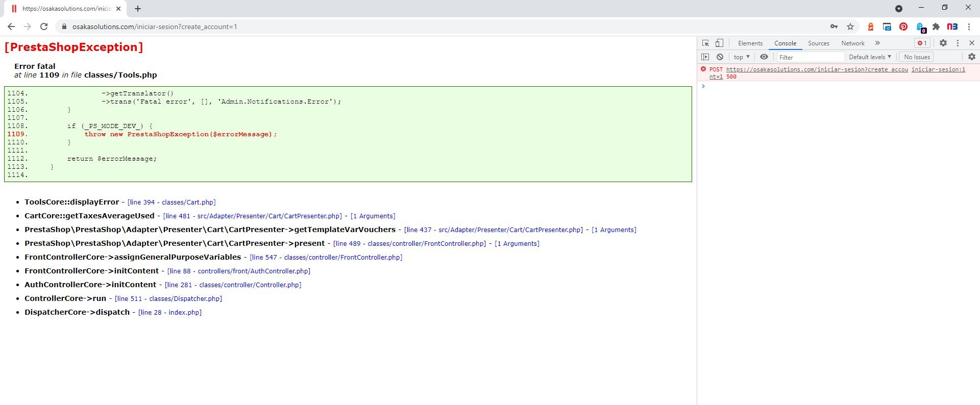Focus the console prompt input
This screenshot has height=405, width=980.
(x=842, y=86)
